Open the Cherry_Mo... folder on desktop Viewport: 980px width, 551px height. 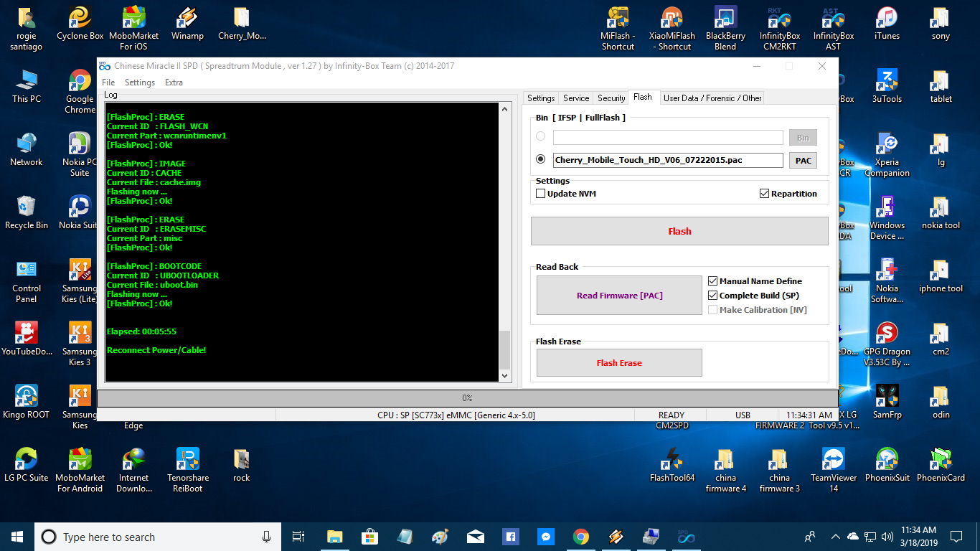click(x=241, y=24)
